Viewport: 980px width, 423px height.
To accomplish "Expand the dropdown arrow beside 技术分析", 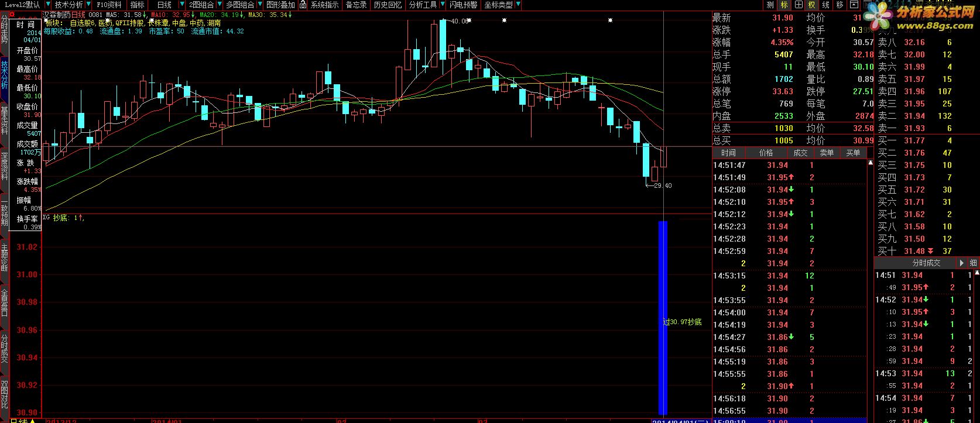I will tap(89, 5).
